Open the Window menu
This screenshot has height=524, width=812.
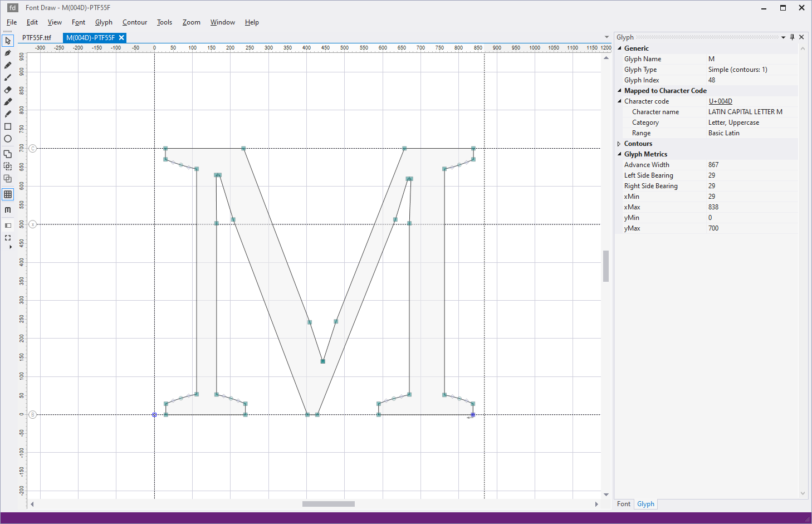coord(223,22)
